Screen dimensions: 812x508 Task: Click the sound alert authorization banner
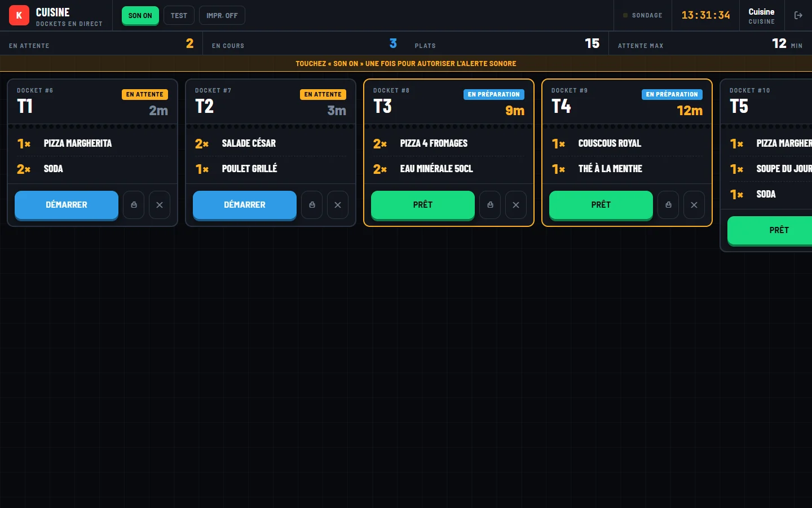(x=406, y=63)
